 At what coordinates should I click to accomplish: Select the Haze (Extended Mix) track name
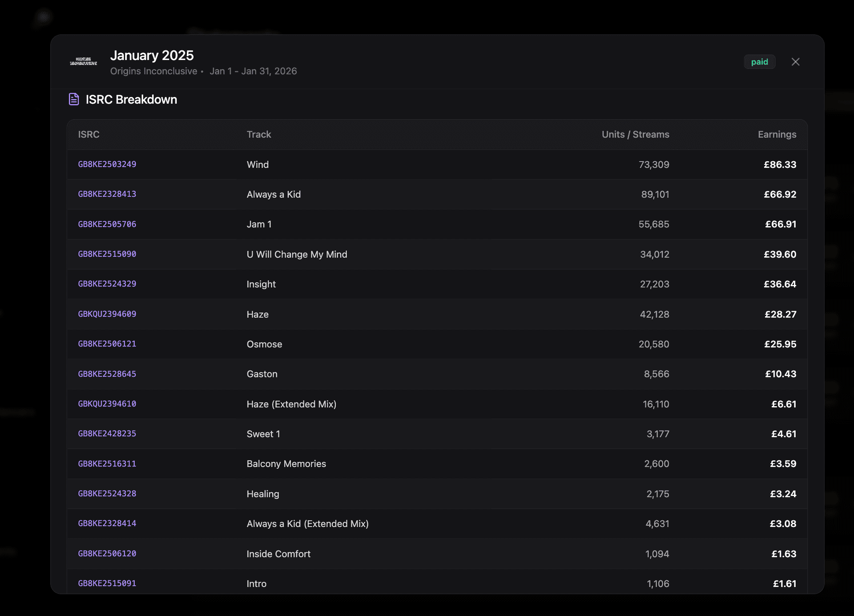[291, 404]
